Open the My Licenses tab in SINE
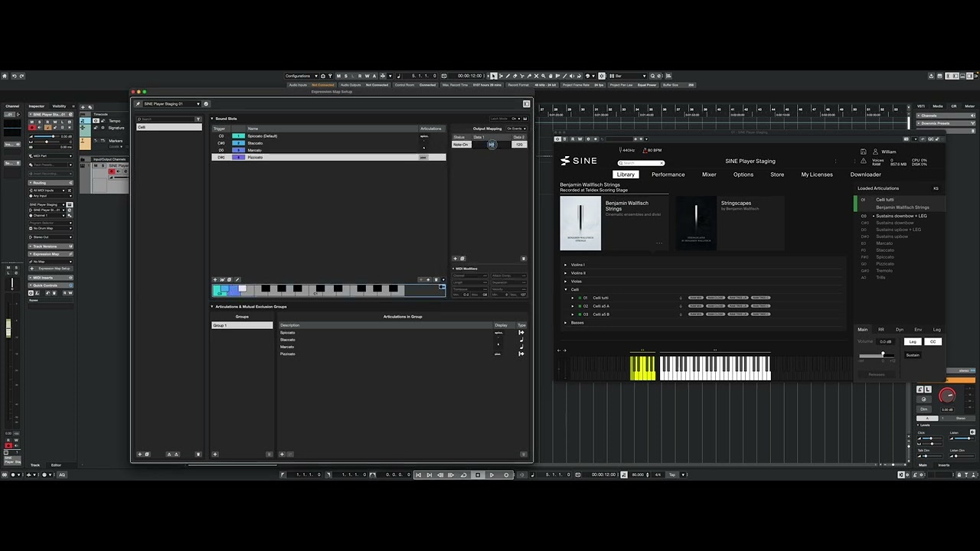 817,174
